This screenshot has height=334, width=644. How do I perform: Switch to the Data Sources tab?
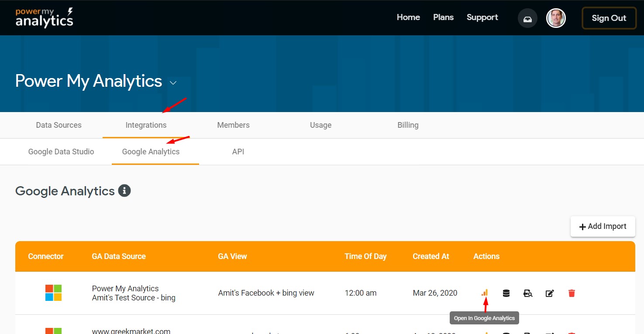[x=59, y=125]
